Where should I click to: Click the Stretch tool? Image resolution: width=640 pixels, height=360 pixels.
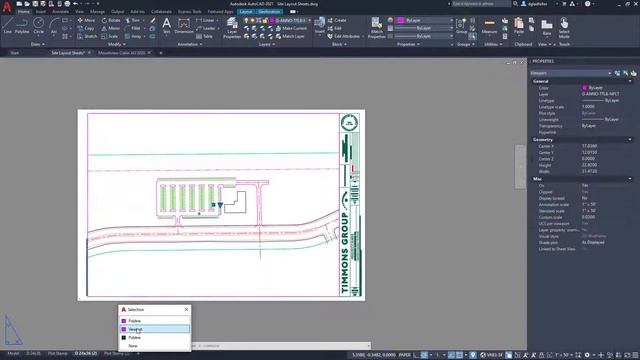[87, 36]
